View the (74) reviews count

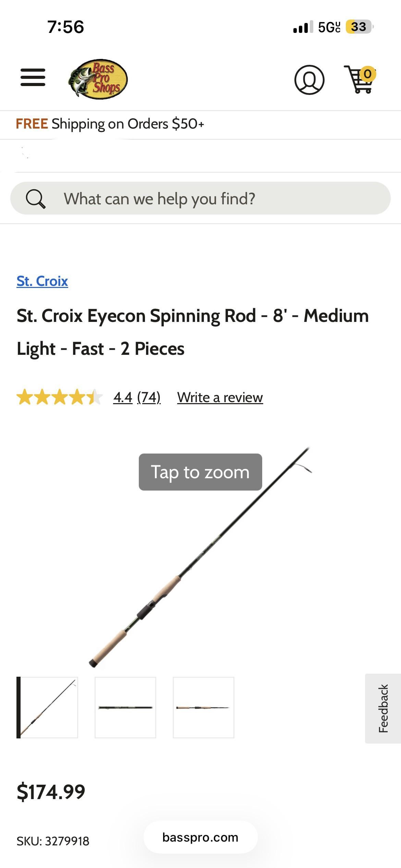[x=149, y=398]
